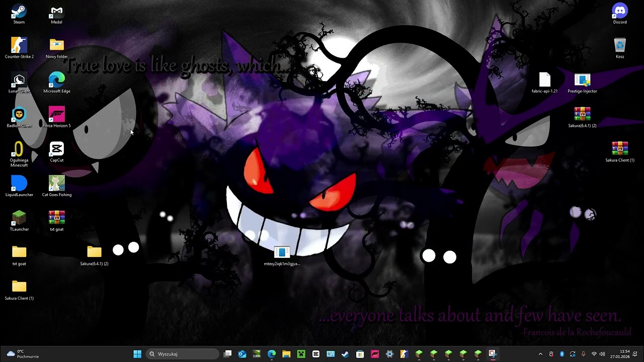This screenshot has width=644, height=362.
Task: Click the Wyszukaj taskbar search box
Action: point(183,354)
